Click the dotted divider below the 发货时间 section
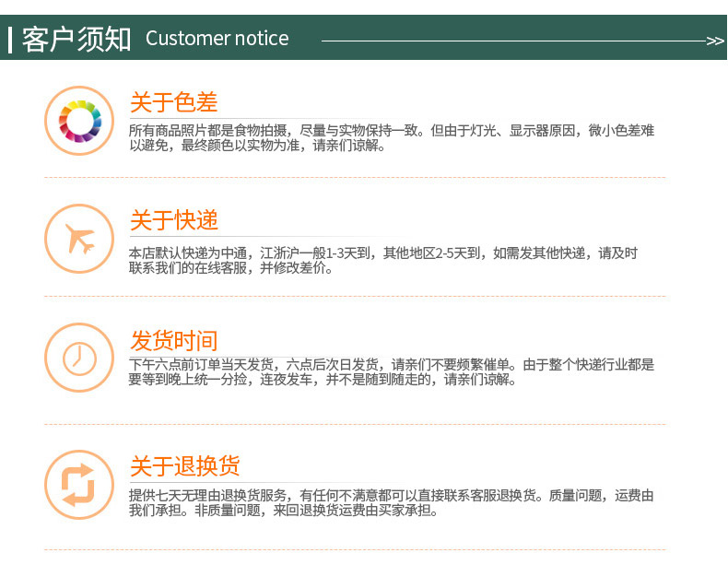 point(355,424)
